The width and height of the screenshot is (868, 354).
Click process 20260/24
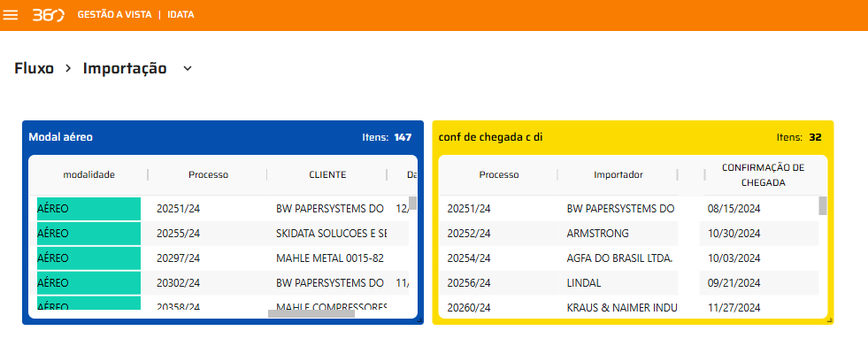[x=469, y=307]
